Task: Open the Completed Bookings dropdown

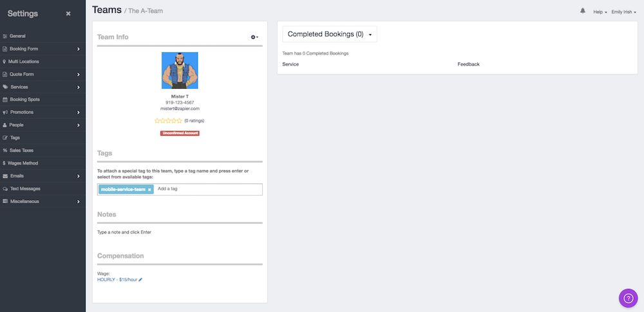Action: (329, 34)
